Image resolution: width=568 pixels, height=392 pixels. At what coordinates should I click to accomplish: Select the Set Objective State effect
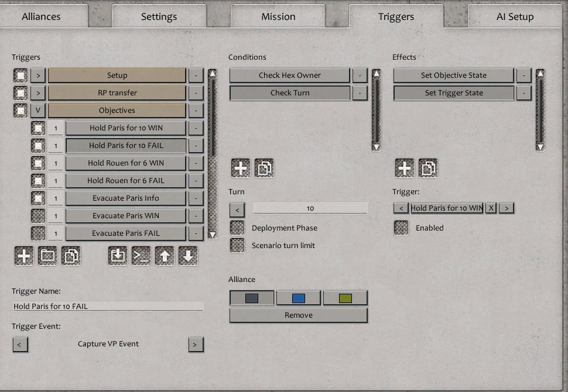click(454, 75)
